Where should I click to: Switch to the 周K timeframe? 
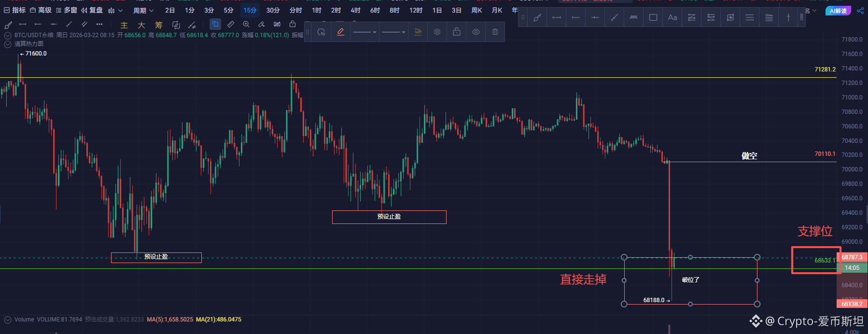click(x=476, y=10)
